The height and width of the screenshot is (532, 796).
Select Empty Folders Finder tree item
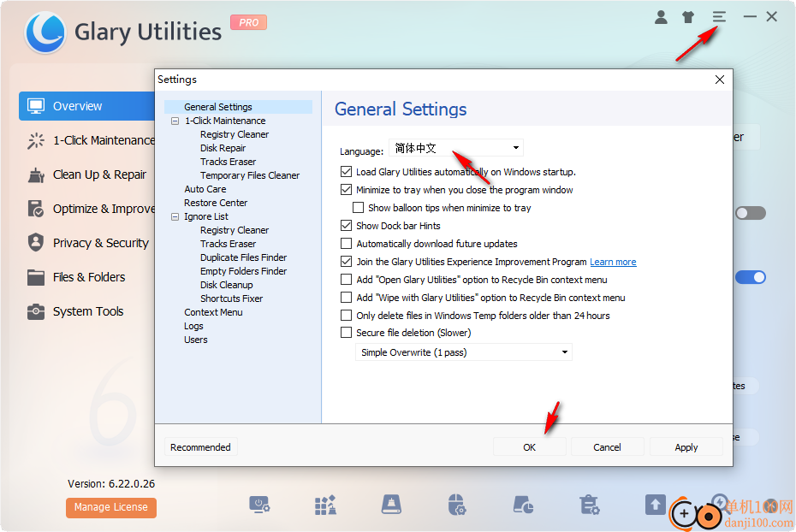[244, 271]
